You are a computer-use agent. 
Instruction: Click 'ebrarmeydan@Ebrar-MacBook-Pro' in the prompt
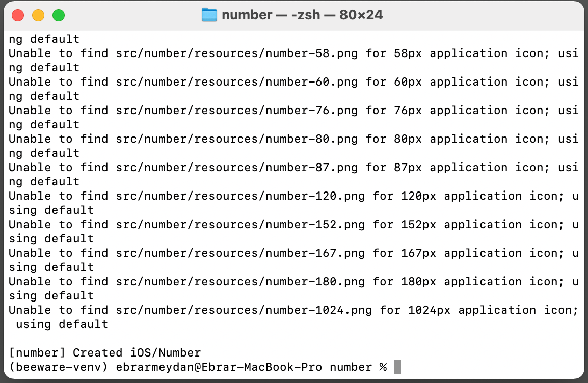pyautogui.click(x=219, y=367)
